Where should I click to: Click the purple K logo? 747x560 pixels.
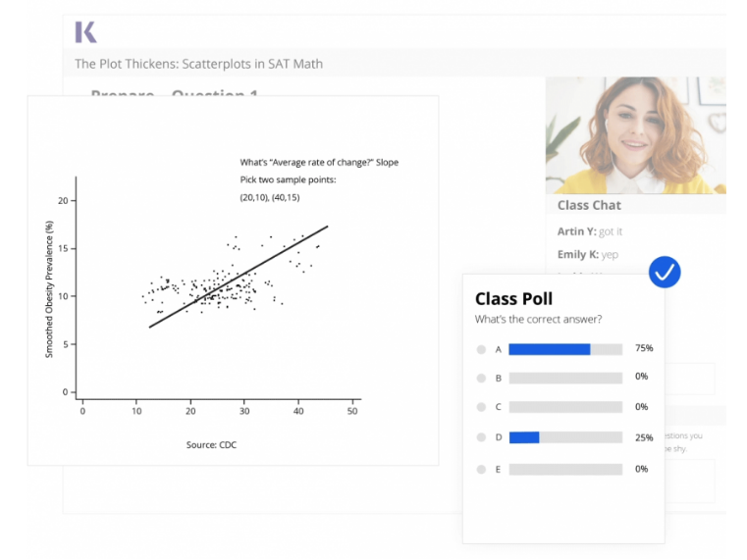click(85, 32)
